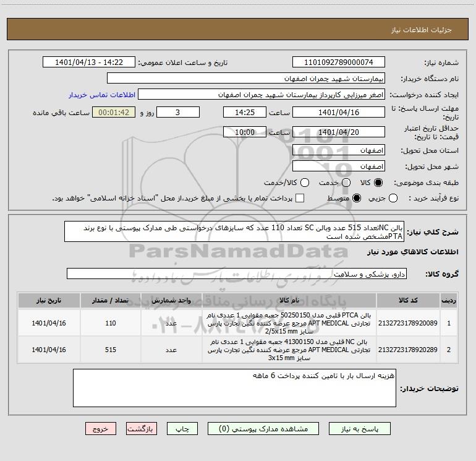The image size is (476, 461).
Task: Click the validity time 10:00 field
Action: pos(245,132)
